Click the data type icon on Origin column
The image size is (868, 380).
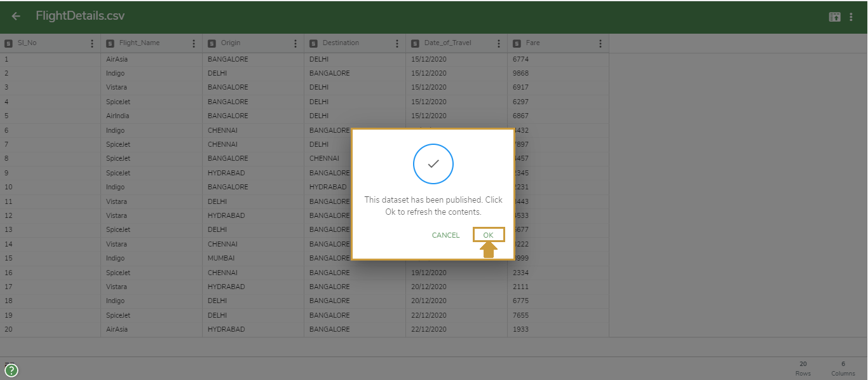click(211, 43)
